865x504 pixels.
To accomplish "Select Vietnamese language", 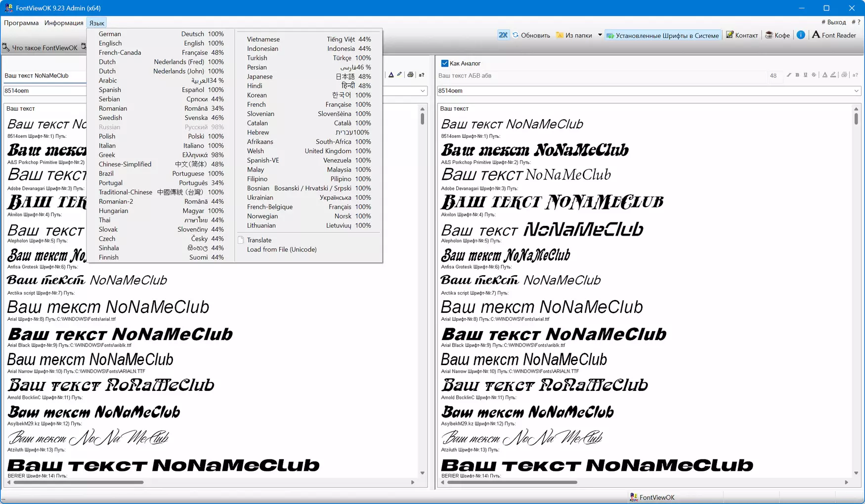I will pos(309,40).
